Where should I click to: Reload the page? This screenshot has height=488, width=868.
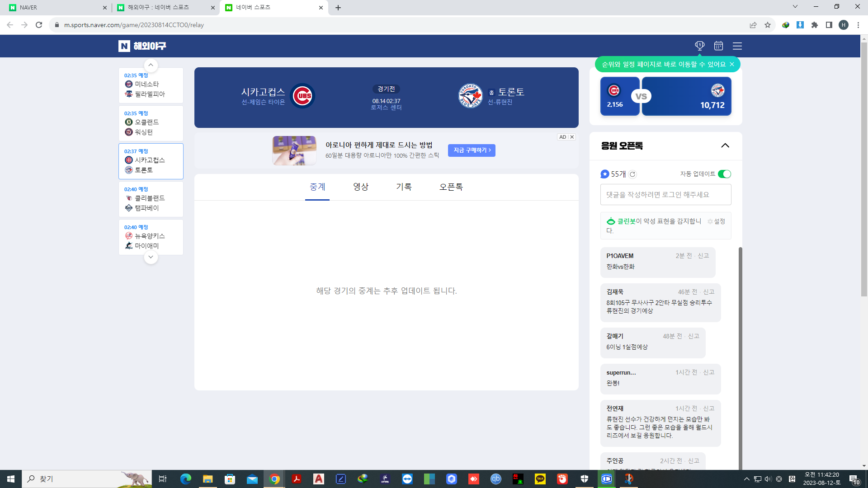[x=39, y=25]
